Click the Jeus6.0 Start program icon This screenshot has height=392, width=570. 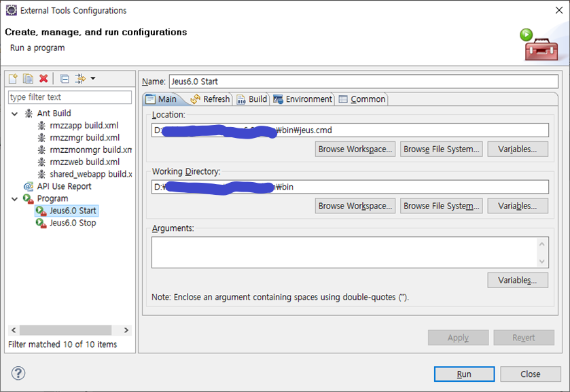tap(41, 211)
